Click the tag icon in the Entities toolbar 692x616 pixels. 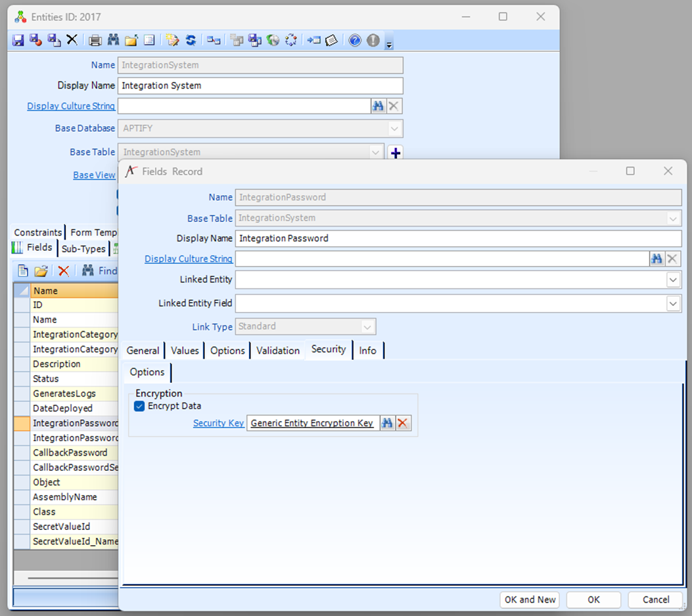pyautogui.click(x=331, y=41)
